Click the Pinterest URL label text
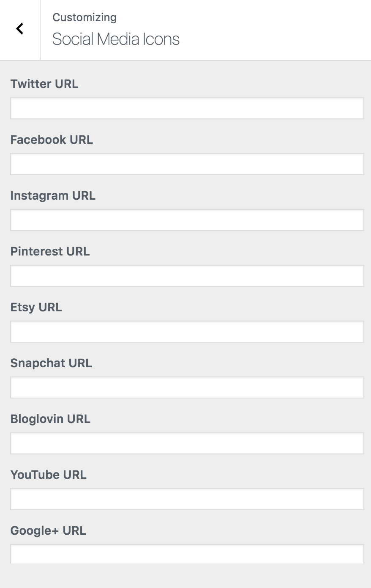The height and width of the screenshot is (588, 371). pos(50,251)
